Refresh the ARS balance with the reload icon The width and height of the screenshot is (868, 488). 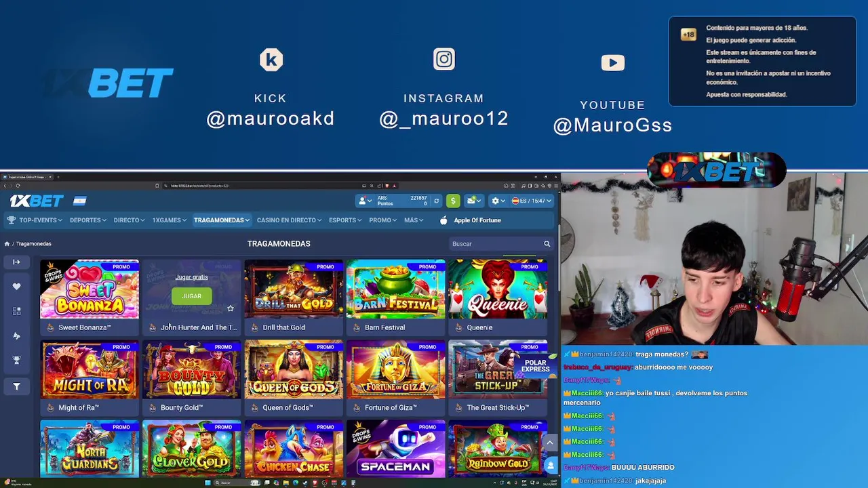(x=436, y=201)
